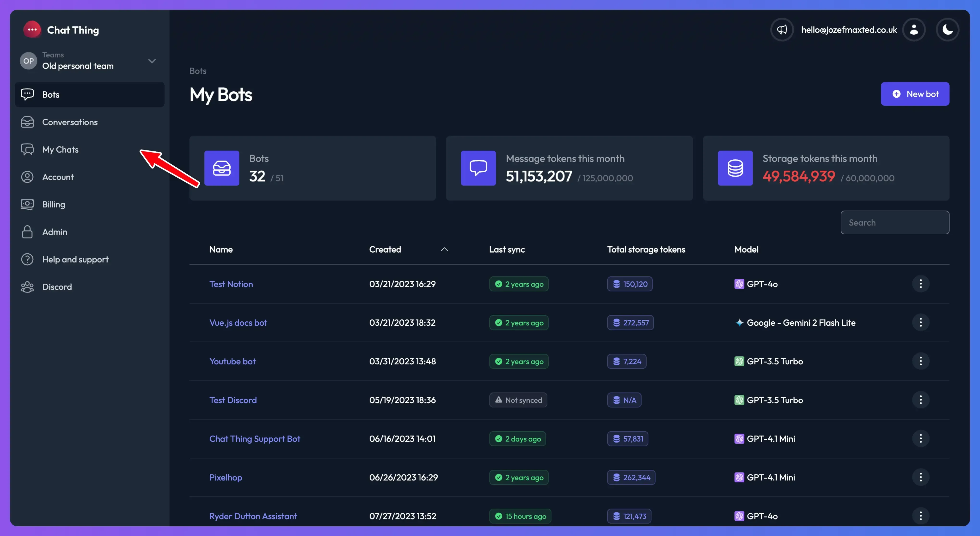Toggle dark mode moon icon
The height and width of the screenshot is (536, 980).
pyautogui.click(x=947, y=30)
